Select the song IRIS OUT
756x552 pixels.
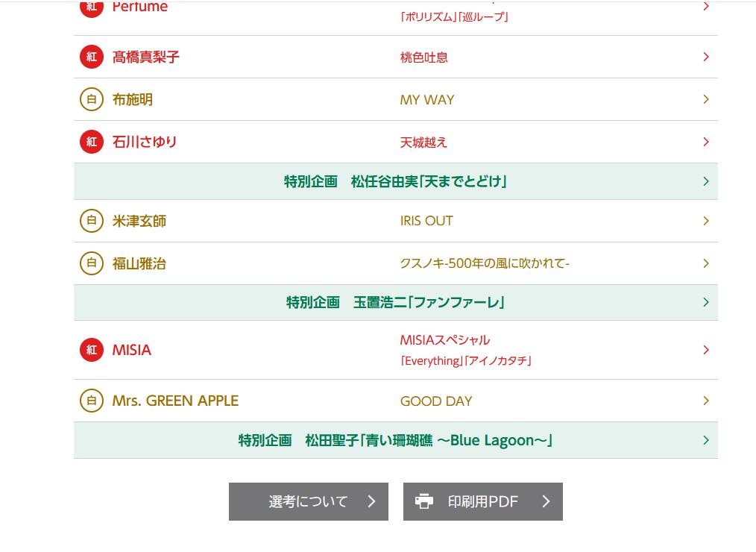pos(426,221)
